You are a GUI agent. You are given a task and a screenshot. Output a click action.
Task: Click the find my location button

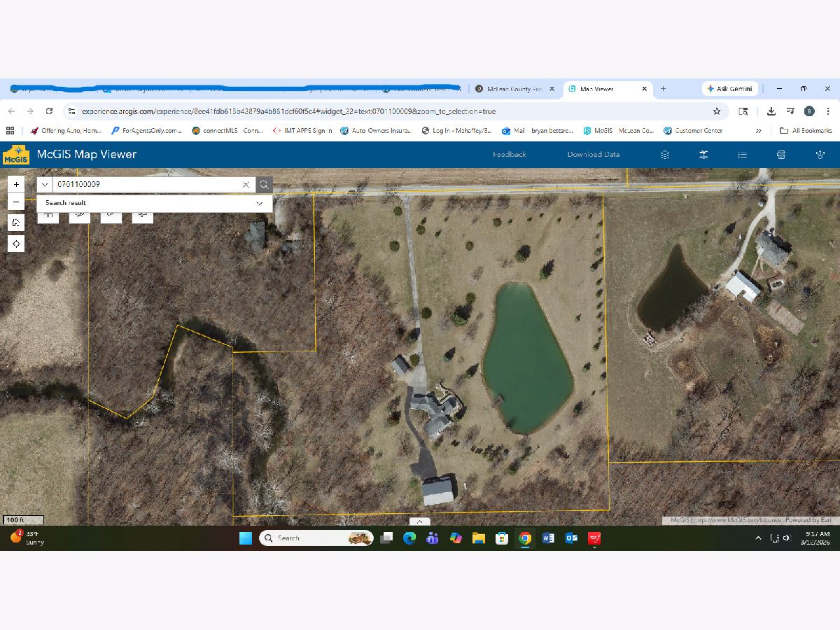pos(16,244)
